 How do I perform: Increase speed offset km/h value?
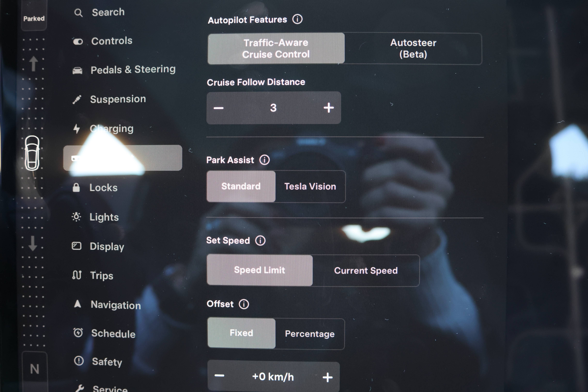coord(327,377)
